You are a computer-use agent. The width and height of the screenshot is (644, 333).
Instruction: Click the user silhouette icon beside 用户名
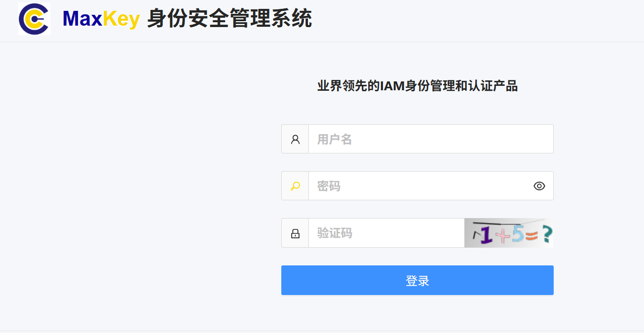coord(295,139)
